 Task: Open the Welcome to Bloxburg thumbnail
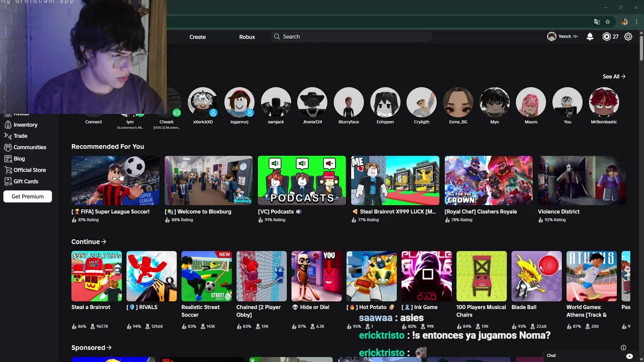[x=208, y=180]
